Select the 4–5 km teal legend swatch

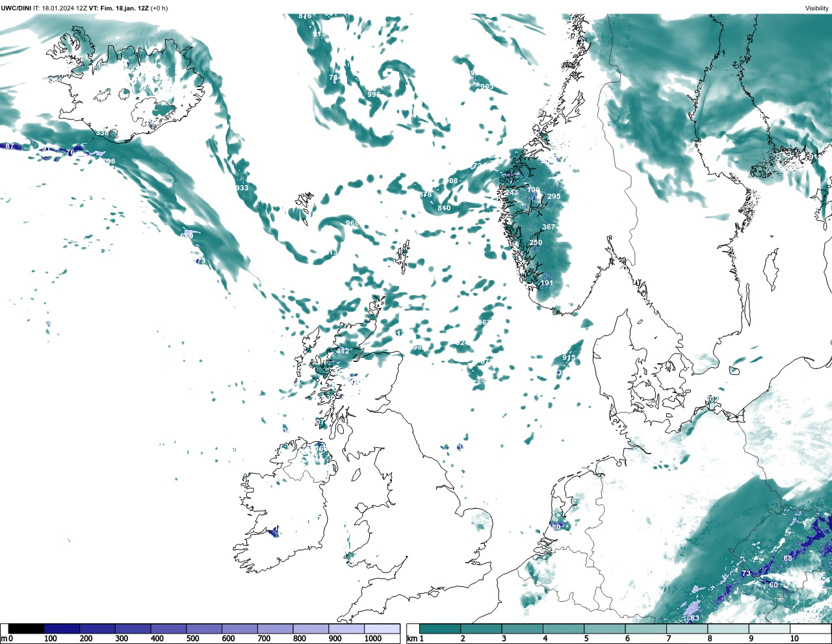(564, 629)
